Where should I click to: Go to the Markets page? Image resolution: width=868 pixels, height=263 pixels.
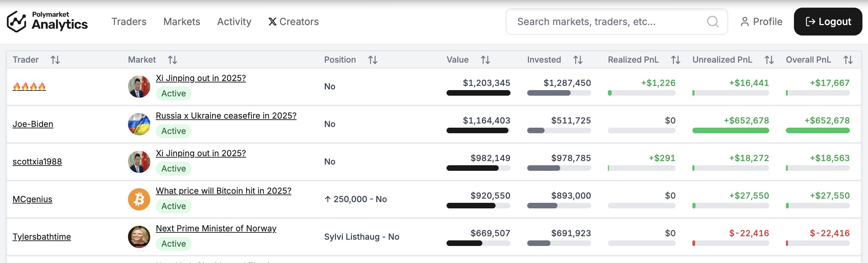[182, 22]
